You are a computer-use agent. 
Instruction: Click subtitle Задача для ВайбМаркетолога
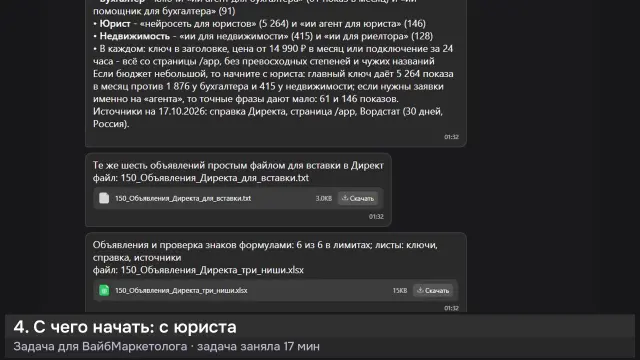(100, 347)
